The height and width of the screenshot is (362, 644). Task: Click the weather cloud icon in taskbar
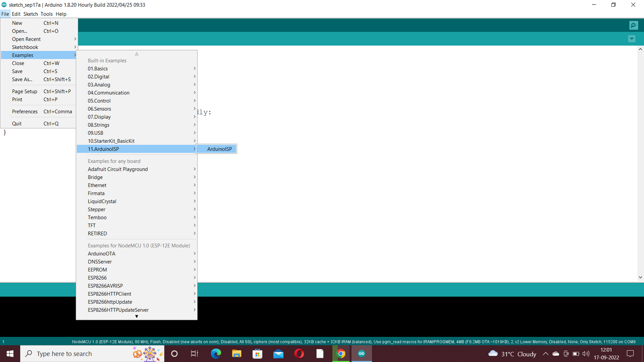[x=493, y=354]
